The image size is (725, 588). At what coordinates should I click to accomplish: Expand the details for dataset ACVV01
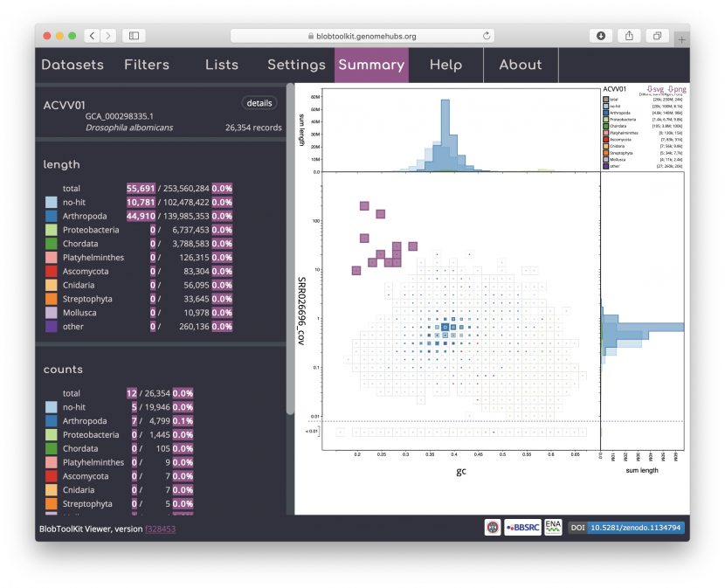pos(259,102)
